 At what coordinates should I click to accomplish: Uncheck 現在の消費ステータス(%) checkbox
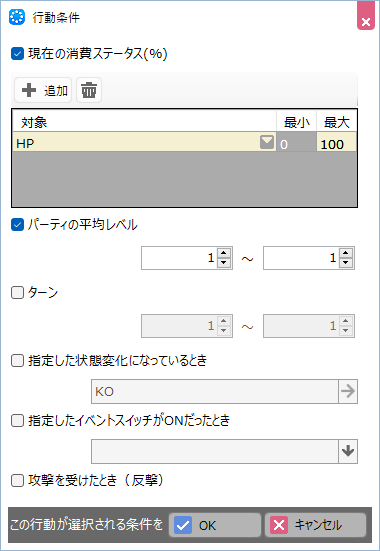[x=17, y=54]
